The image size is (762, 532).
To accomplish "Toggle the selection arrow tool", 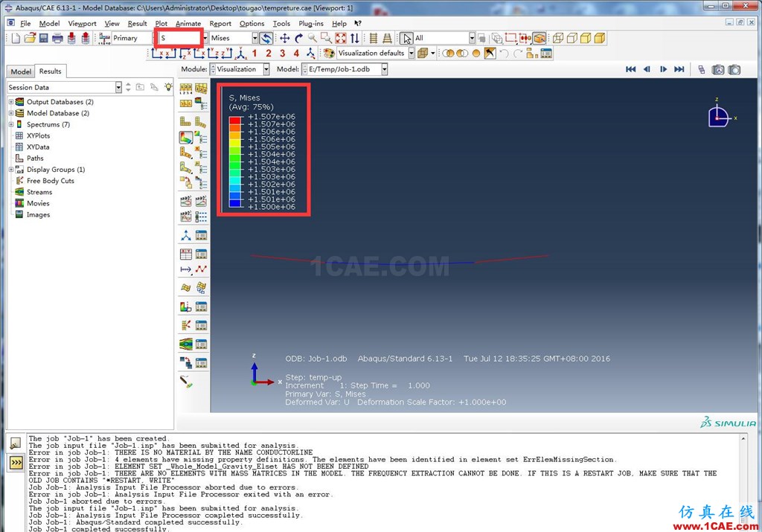I will point(406,38).
